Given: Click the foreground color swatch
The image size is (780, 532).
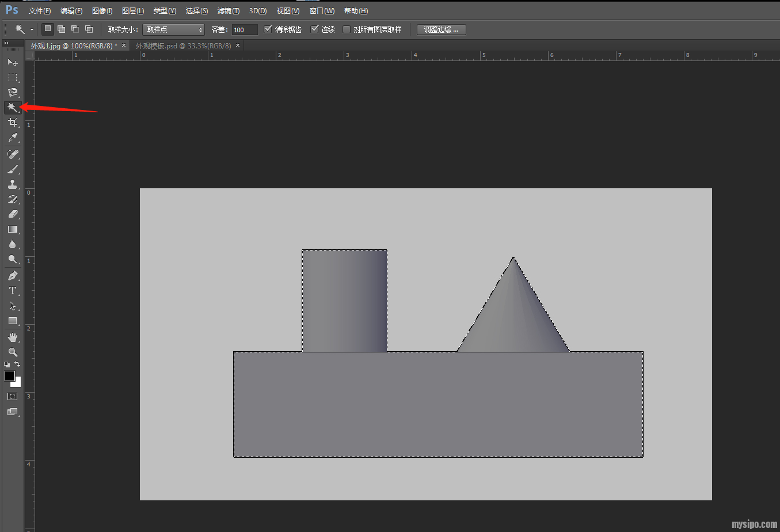Looking at the screenshot, I should 9,376.
